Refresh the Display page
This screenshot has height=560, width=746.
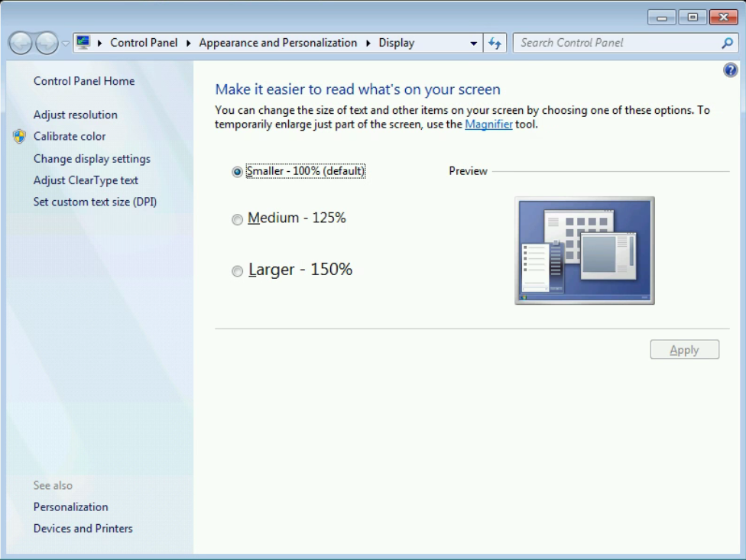tap(495, 44)
